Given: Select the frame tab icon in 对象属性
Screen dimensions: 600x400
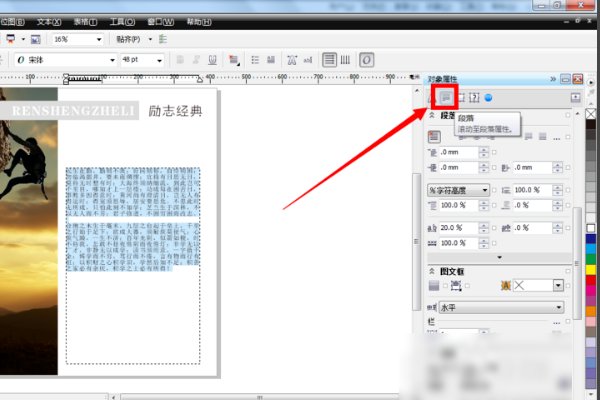Looking at the screenshot, I should (x=461, y=98).
